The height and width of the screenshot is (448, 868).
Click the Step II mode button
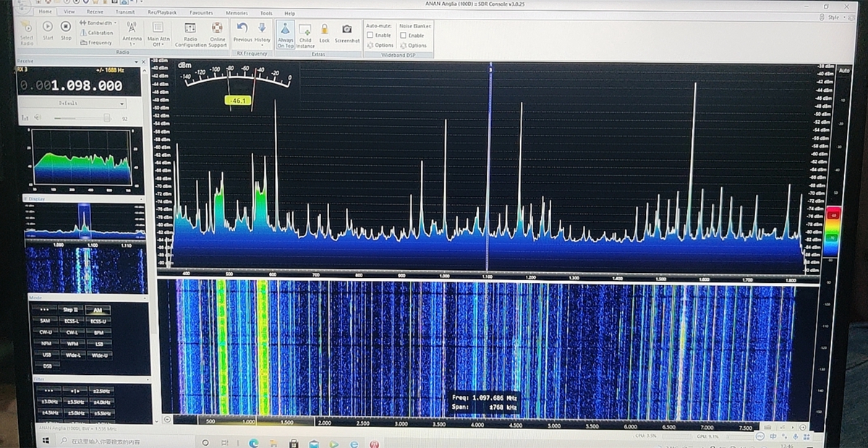pos(70,310)
